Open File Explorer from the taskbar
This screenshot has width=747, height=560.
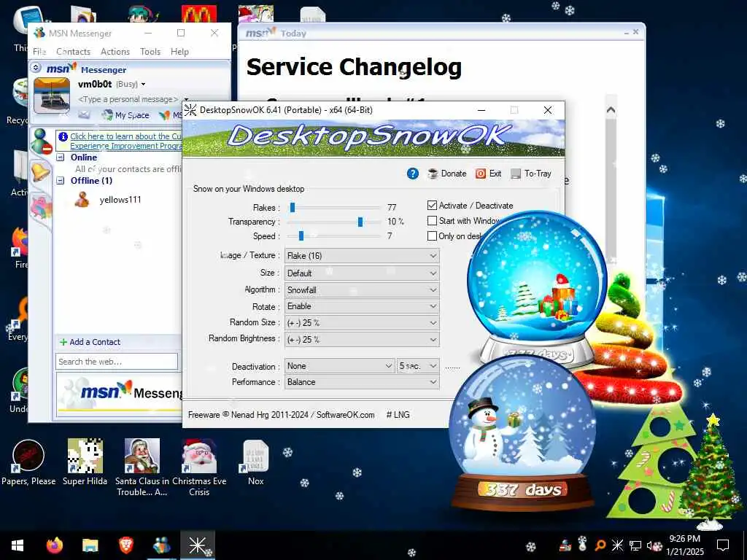(90, 545)
